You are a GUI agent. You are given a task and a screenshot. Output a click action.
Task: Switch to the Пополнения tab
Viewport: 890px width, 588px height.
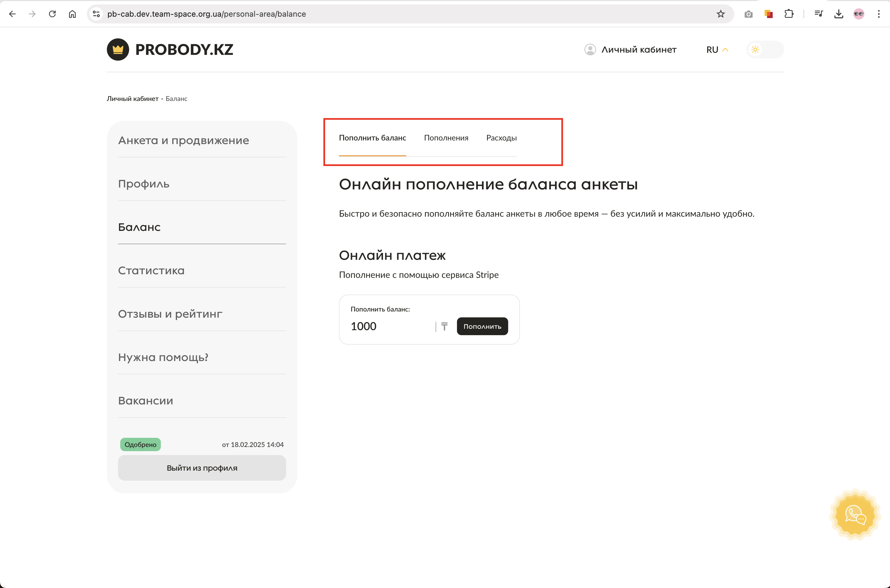pyautogui.click(x=446, y=138)
